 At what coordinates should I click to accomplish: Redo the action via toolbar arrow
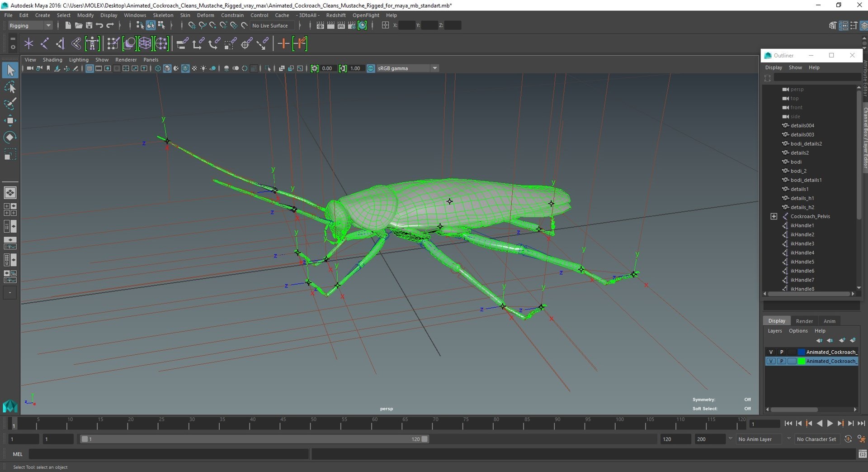click(110, 25)
